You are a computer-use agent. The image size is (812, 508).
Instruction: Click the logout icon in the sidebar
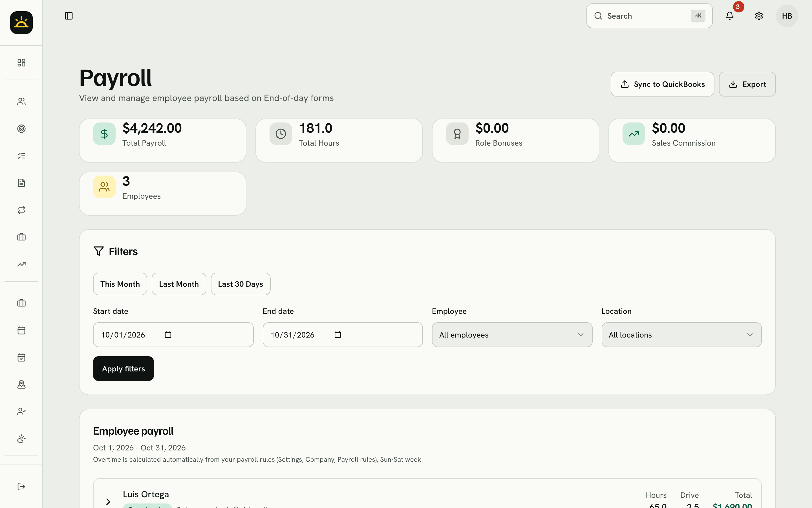pyautogui.click(x=21, y=487)
